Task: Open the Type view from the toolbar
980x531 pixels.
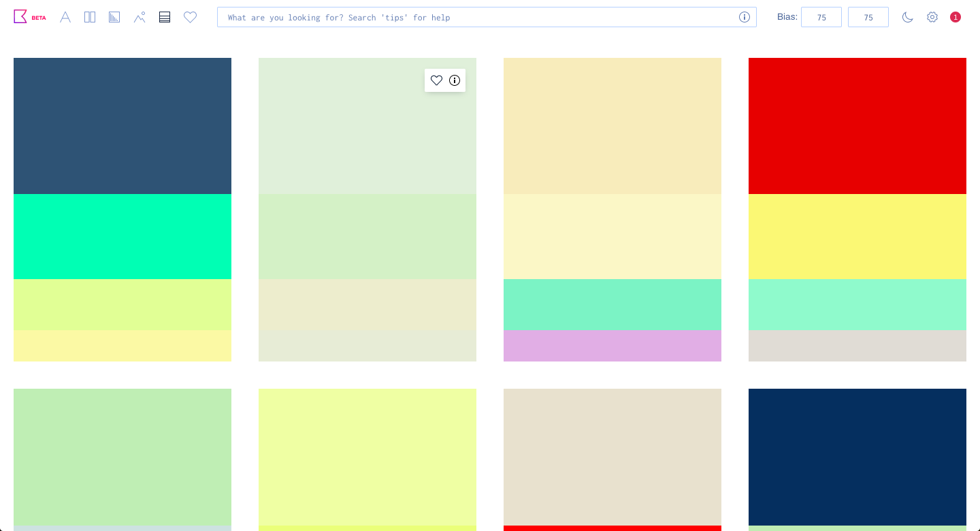Action: (x=65, y=17)
